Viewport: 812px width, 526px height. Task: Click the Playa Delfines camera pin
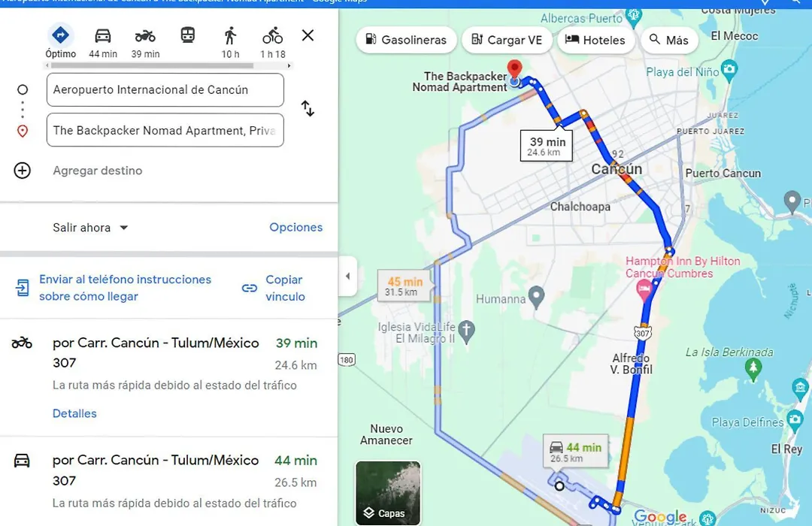click(x=795, y=421)
